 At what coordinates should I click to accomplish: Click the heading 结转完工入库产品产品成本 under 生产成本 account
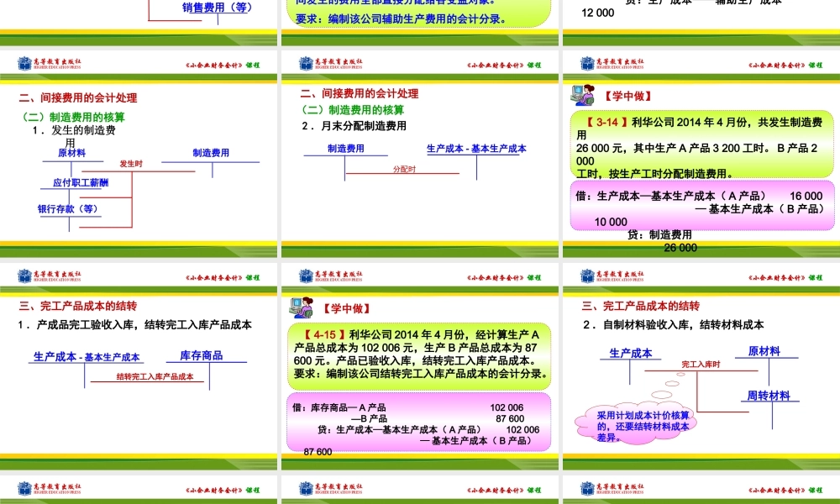pyautogui.click(x=155, y=377)
